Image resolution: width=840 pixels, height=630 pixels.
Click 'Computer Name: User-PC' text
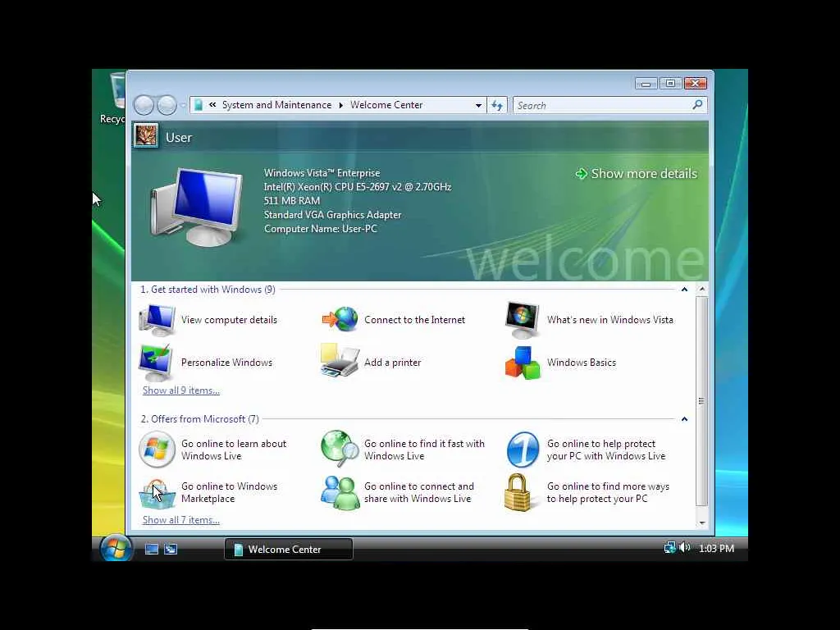pos(321,229)
